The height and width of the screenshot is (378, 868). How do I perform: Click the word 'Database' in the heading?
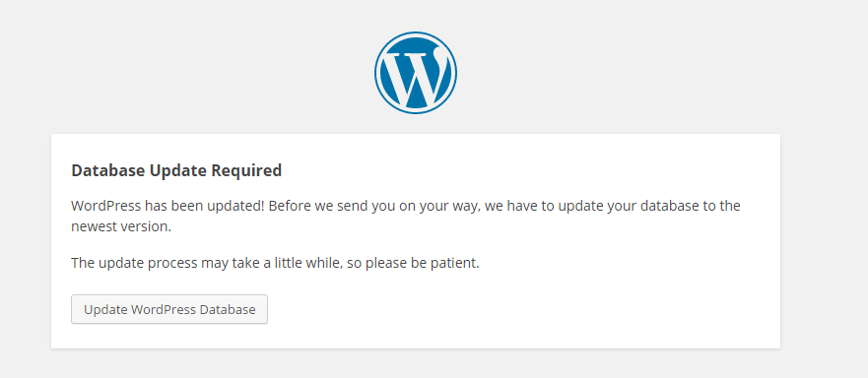(x=108, y=170)
